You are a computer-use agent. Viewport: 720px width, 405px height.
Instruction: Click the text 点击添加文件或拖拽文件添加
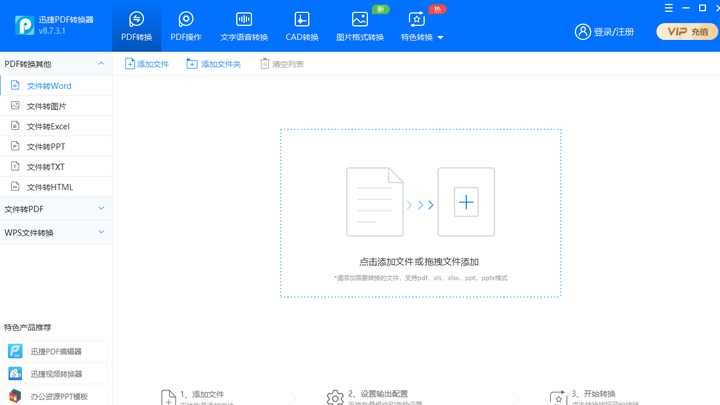[x=419, y=262]
